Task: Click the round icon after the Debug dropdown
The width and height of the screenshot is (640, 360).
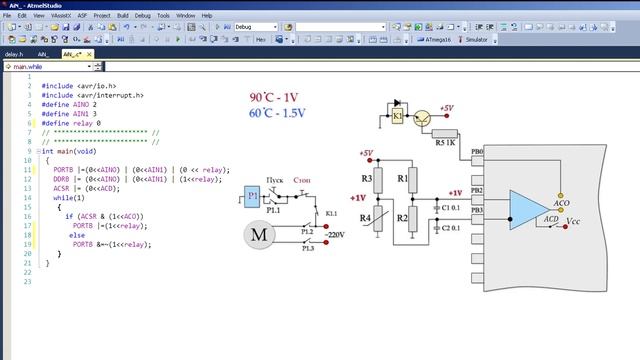Action: click(289, 27)
